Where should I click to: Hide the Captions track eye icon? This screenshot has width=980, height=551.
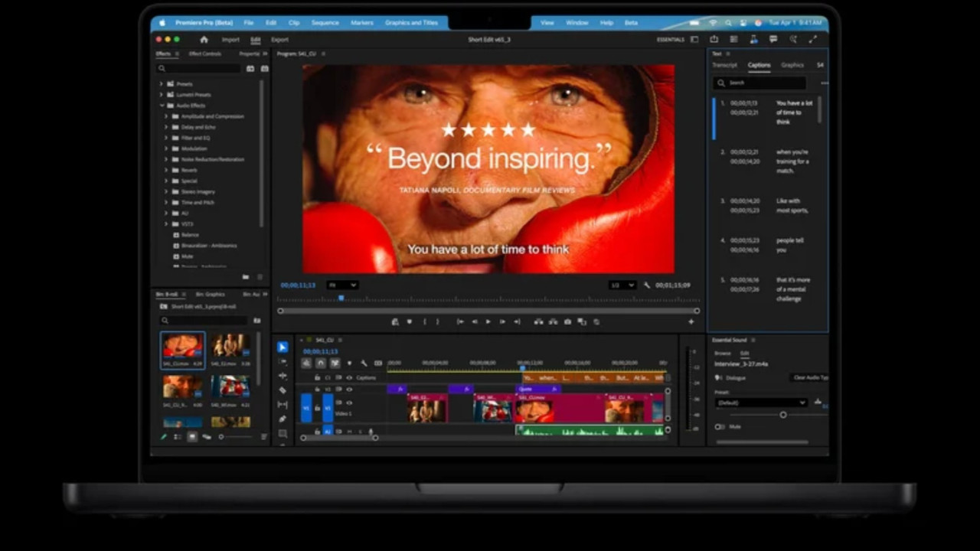point(349,378)
